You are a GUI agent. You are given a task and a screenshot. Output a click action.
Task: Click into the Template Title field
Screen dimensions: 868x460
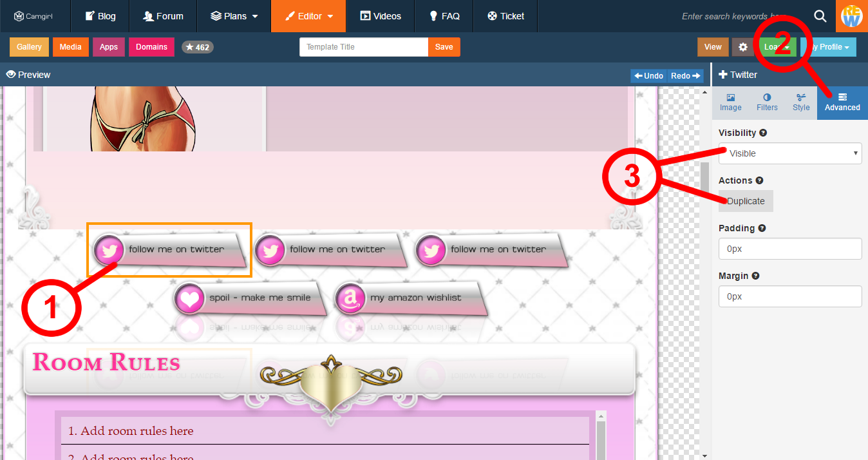(364, 47)
